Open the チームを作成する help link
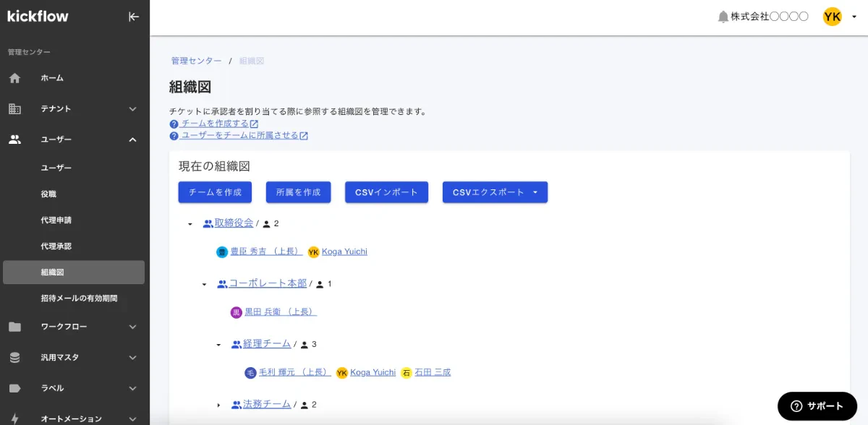 tap(215, 124)
